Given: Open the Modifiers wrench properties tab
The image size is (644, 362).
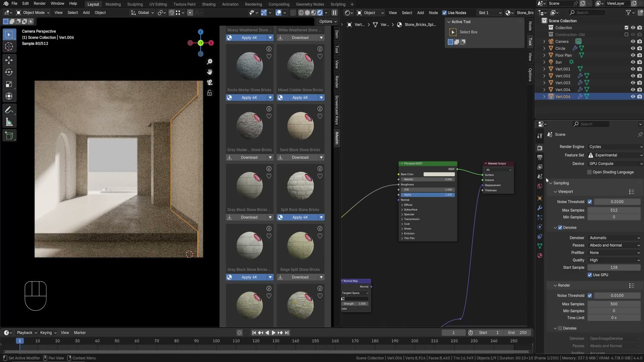Looking at the screenshot, I should pyautogui.click(x=540, y=208).
